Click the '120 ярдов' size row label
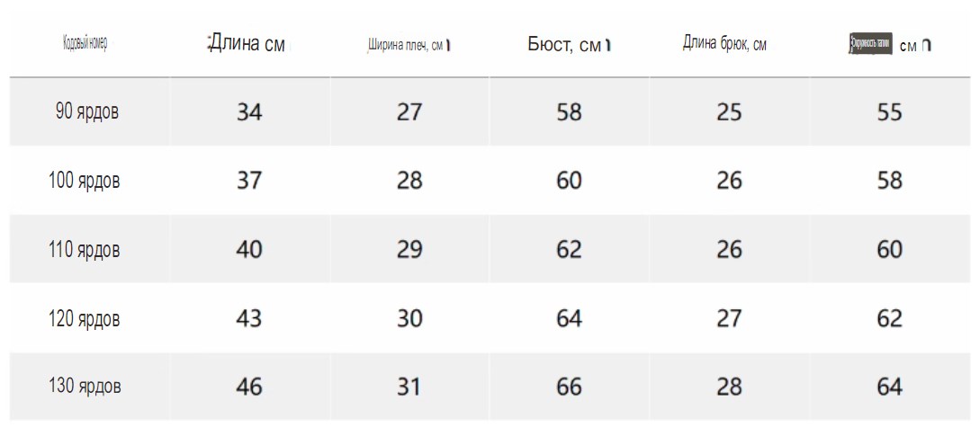Viewport: 980px width, 427px height. pyautogui.click(x=84, y=318)
